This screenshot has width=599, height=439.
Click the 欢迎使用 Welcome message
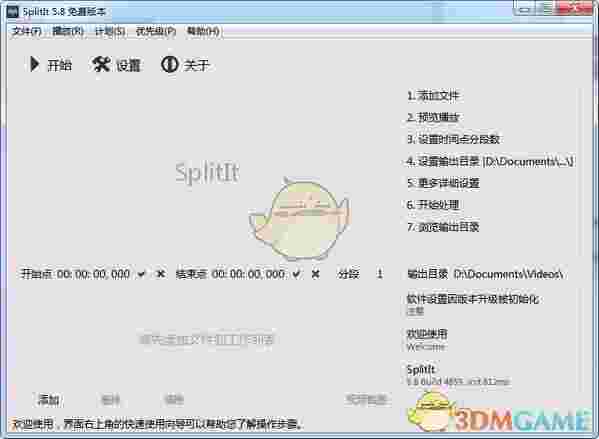426,339
